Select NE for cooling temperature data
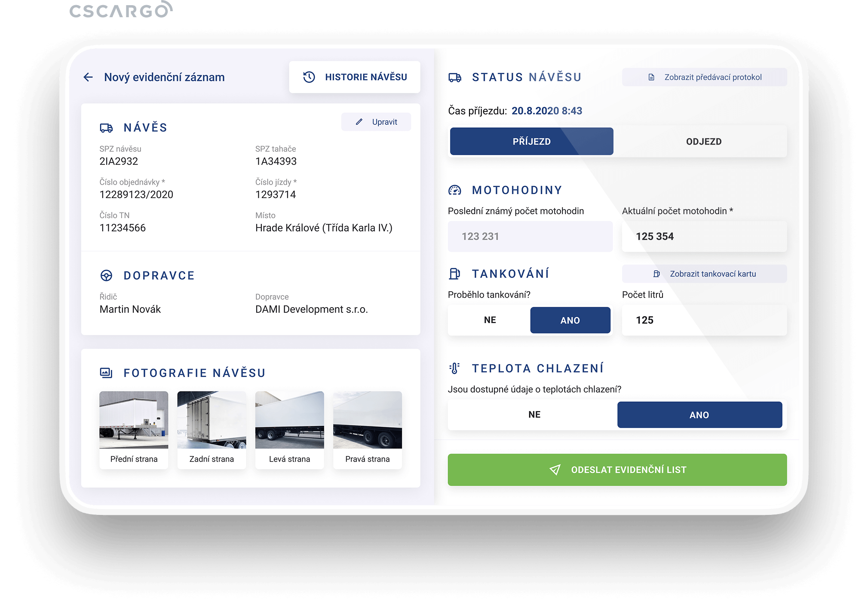This screenshot has height=610, width=868. click(x=534, y=415)
